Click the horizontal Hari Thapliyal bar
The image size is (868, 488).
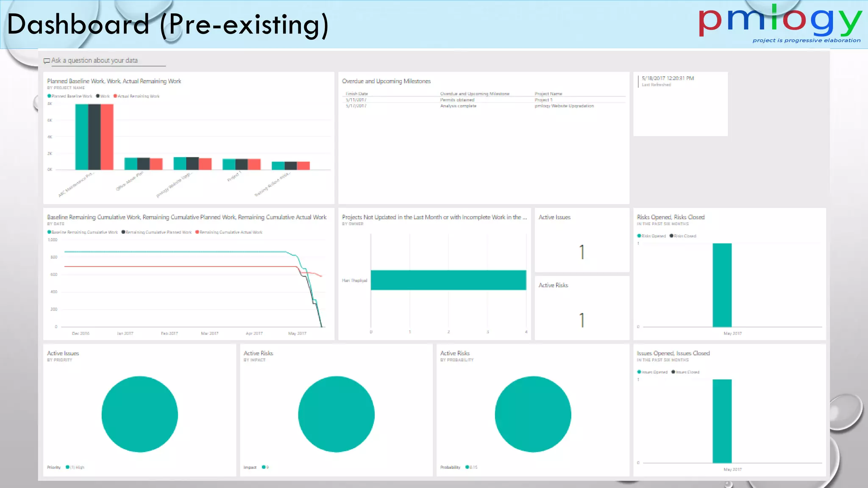pyautogui.click(x=448, y=280)
